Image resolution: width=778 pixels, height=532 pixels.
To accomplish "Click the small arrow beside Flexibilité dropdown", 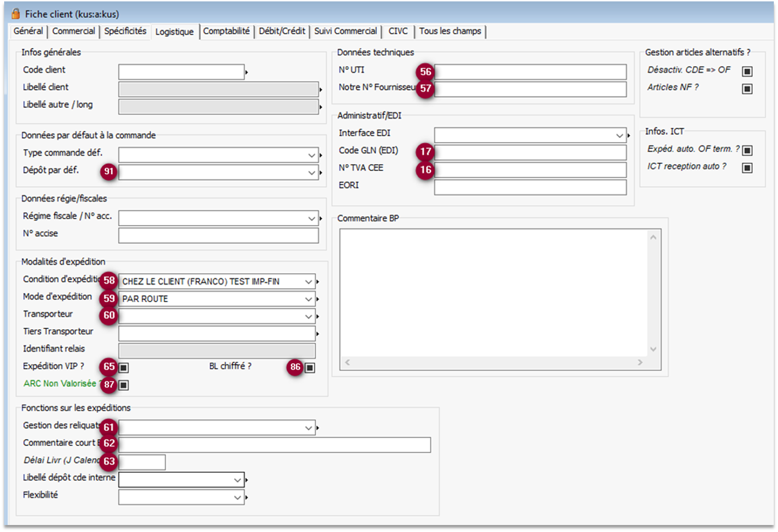I will 247,498.
